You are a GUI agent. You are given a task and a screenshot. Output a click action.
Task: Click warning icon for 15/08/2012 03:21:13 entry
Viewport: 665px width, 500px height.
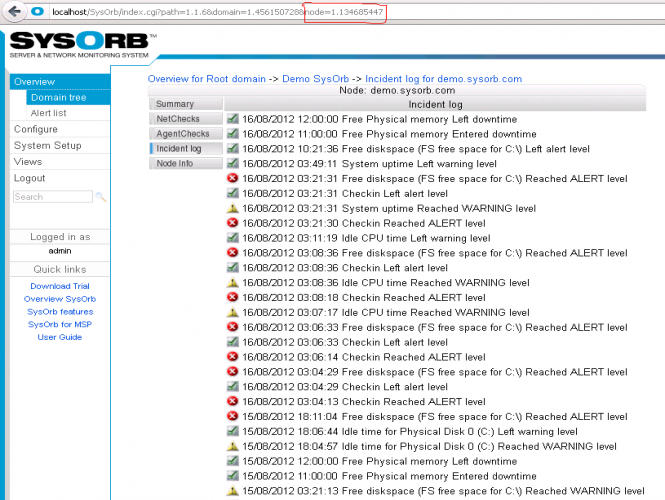pos(232,491)
